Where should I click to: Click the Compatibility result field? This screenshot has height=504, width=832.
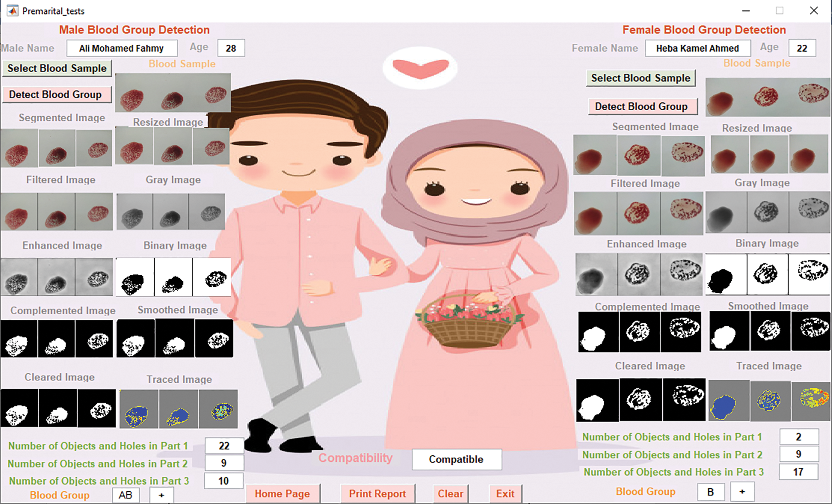coord(456,459)
